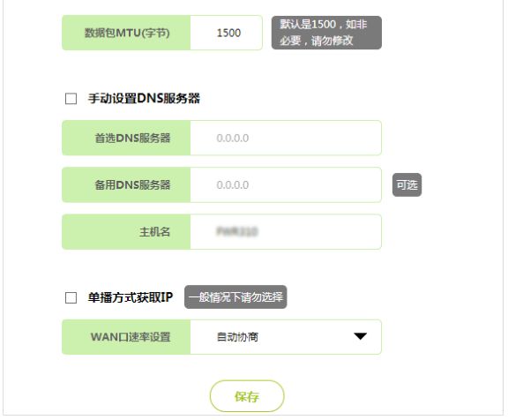Select the 自动协商 value text
The height and width of the screenshot is (420, 508).
[237, 337]
